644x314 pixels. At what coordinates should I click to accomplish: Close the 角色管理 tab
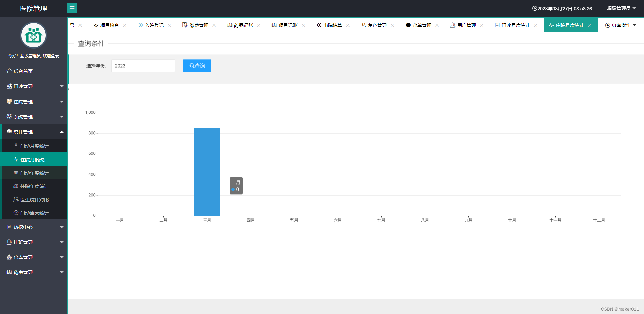[x=392, y=25]
